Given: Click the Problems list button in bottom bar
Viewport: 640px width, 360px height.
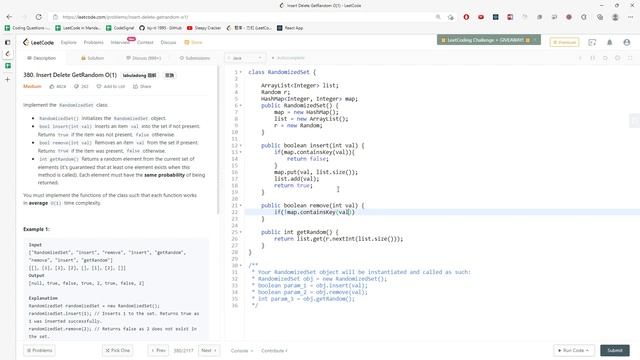Looking at the screenshot, I should 40,350.
